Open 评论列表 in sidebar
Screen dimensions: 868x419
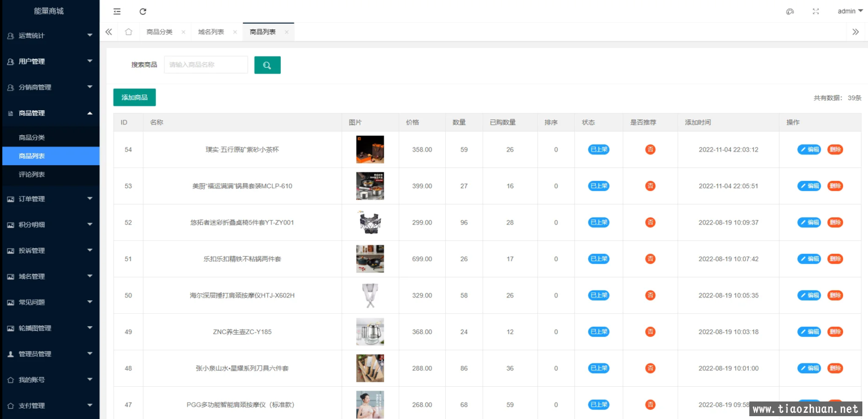[50, 175]
